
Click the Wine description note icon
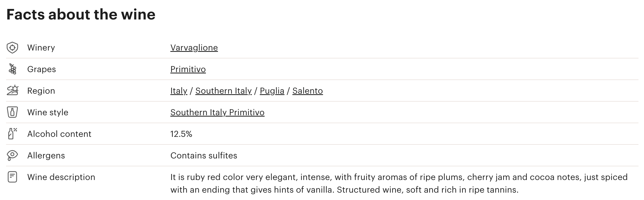[12, 177]
